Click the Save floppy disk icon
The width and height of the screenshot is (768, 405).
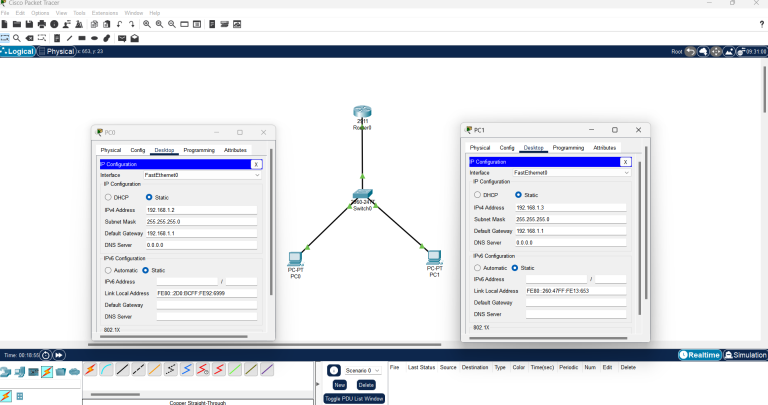coord(29,24)
